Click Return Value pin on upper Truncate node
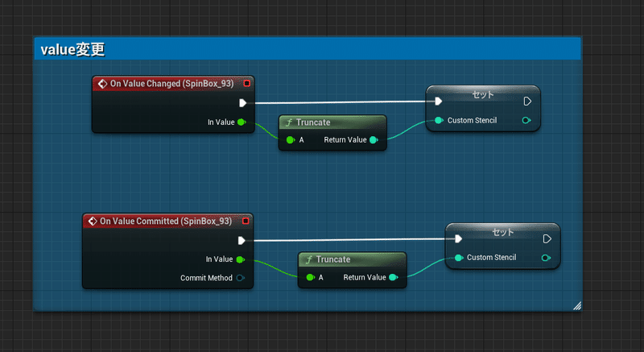The width and height of the screenshot is (644, 352). (x=374, y=139)
